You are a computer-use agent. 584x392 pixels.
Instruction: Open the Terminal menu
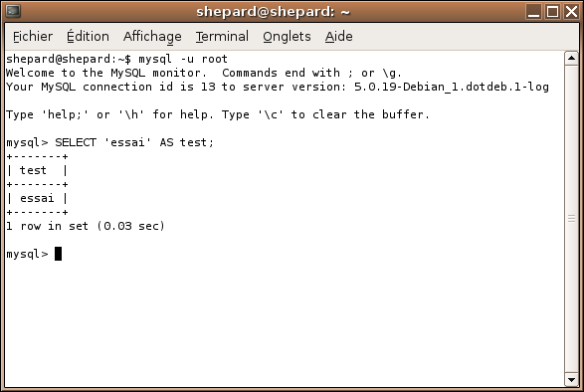point(222,37)
